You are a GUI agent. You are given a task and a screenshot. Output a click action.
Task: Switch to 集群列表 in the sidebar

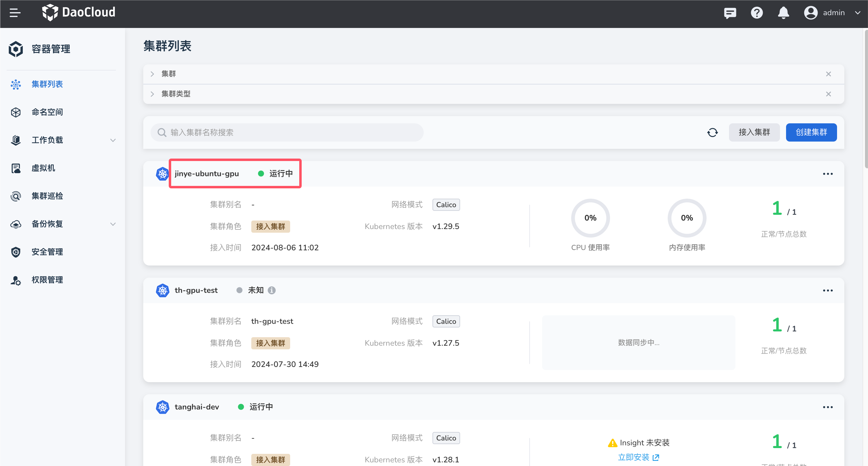(47, 84)
